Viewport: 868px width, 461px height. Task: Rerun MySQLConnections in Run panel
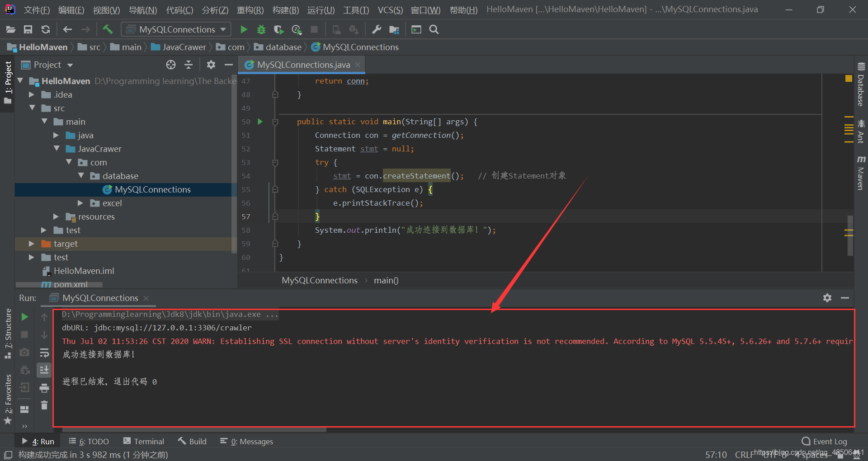tap(25, 317)
